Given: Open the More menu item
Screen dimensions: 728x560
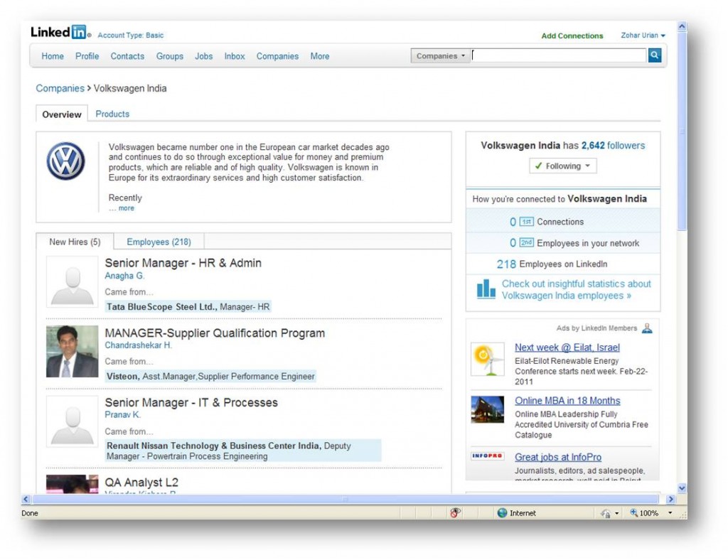Looking at the screenshot, I should (319, 56).
